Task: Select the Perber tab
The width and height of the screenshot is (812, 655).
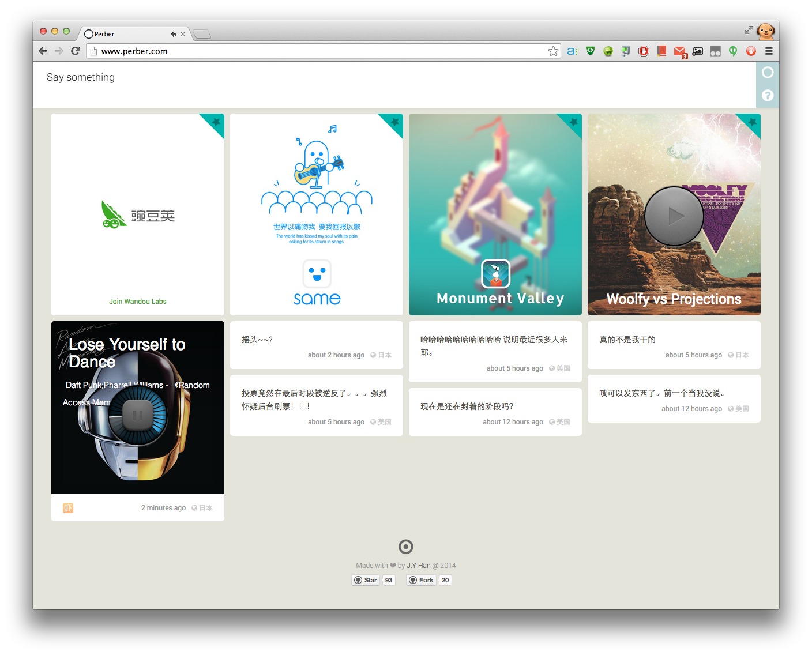Action: [134, 34]
